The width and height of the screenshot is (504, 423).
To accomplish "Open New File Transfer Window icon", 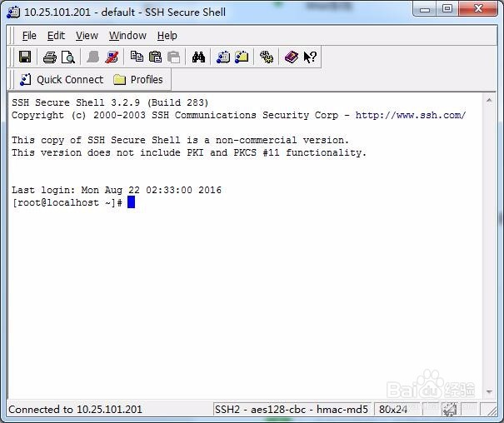I will (x=242, y=57).
